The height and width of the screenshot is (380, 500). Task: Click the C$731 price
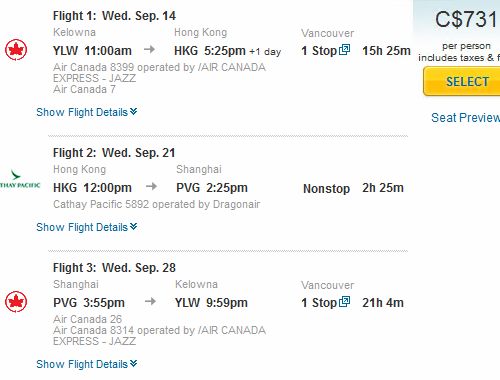pyautogui.click(x=466, y=19)
